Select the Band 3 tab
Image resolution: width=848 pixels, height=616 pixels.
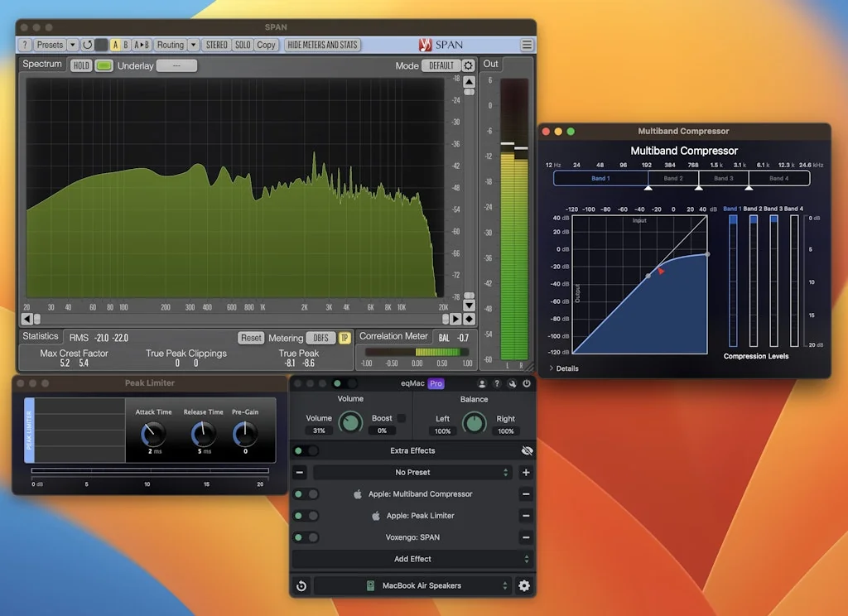[x=723, y=178]
